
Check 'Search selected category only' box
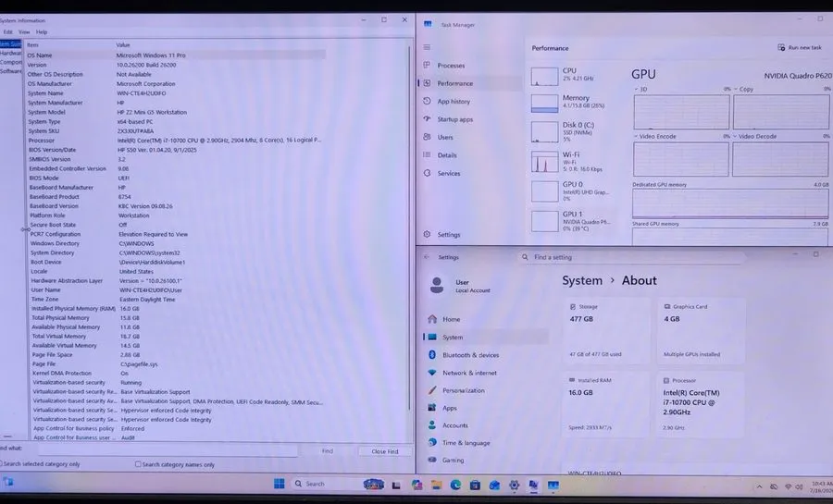tap(2, 463)
